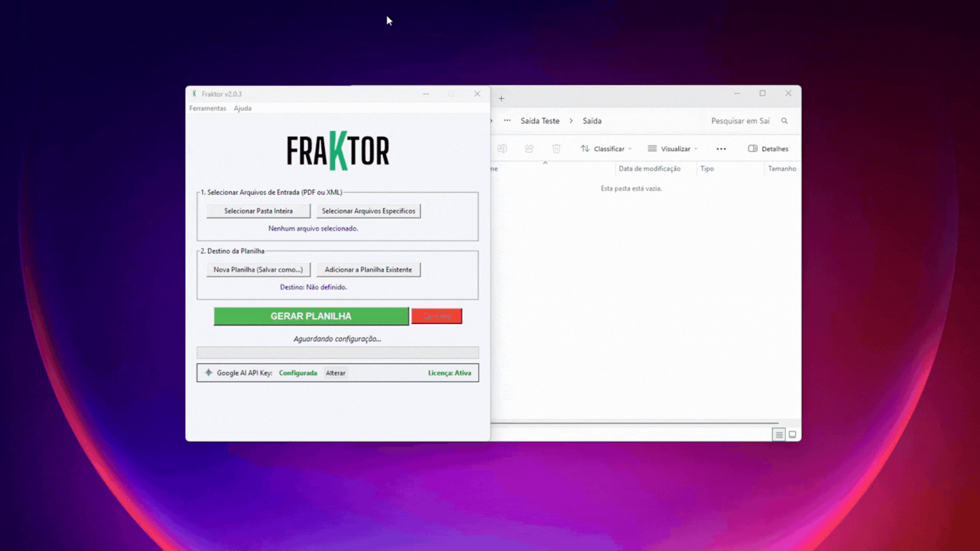The image size is (980, 551).
Task: Expand the breadcrumb overflow ellipsis
Action: click(507, 121)
